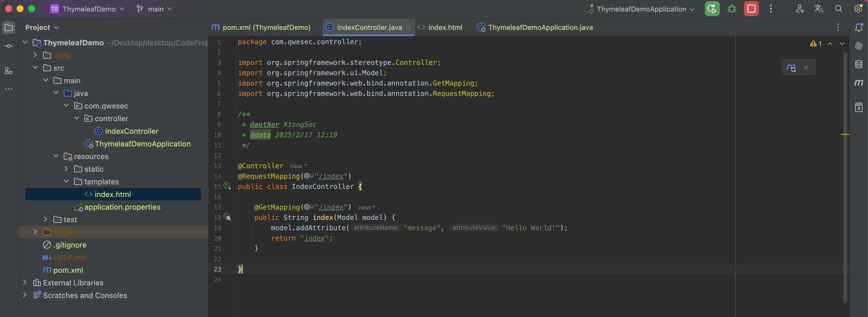
Task: Select ThymeleafDemoApplication in project tree
Action: [x=142, y=144]
